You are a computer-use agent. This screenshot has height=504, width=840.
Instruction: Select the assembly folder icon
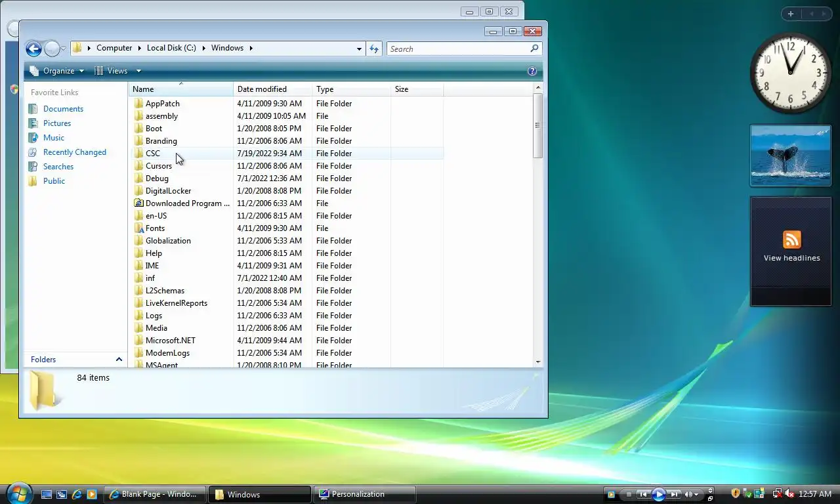pyautogui.click(x=138, y=116)
